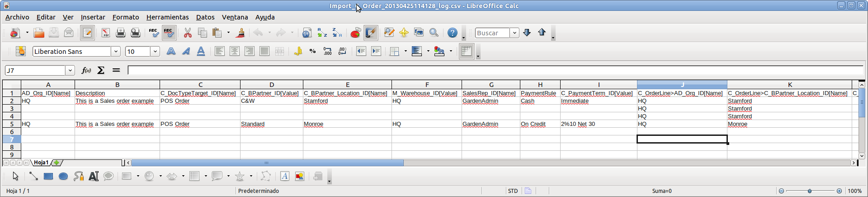The height and width of the screenshot is (197, 868).
Task: Open the Herramientas menu
Action: click(x=167, y=17)
